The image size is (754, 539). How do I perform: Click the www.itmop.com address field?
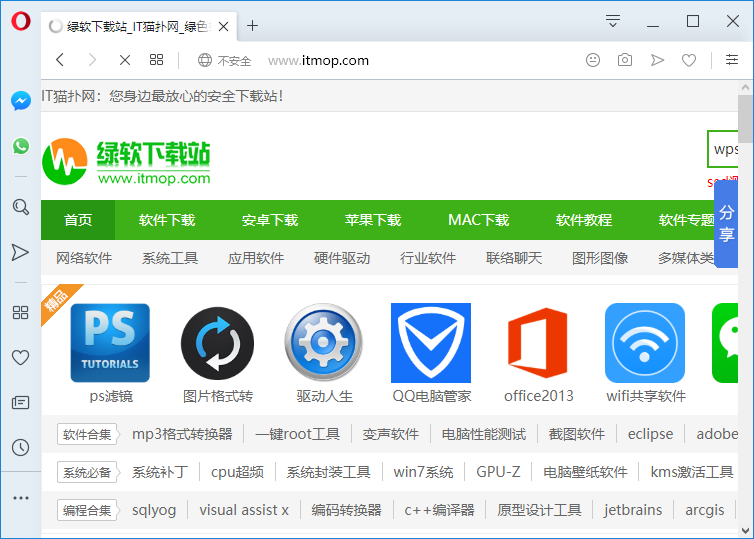click(x=318, y=61)
